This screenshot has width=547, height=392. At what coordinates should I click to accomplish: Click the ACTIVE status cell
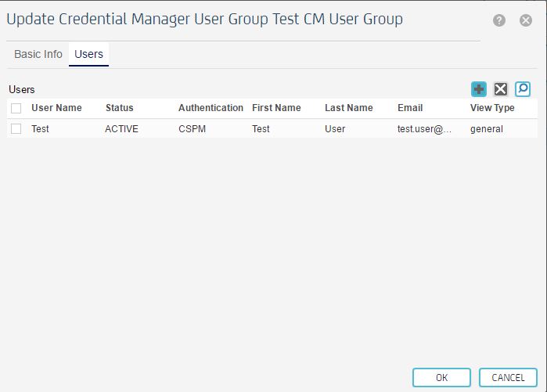pyautogui.click(x=121, y=129)
